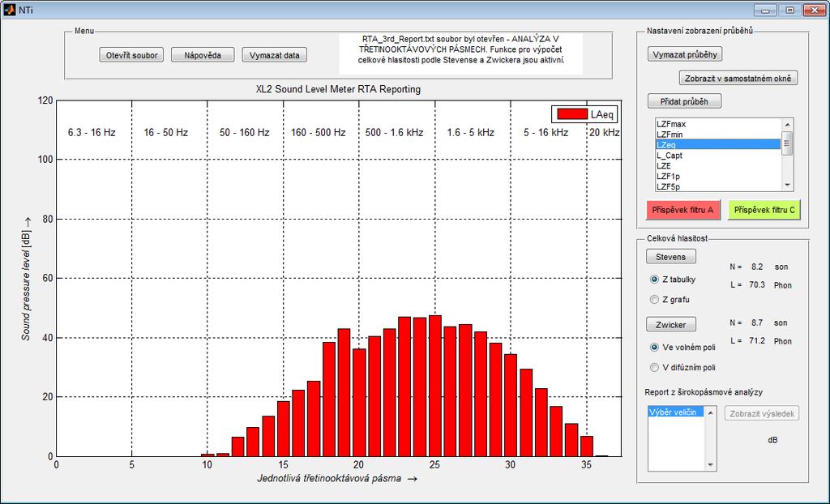Click the '50 - 160 Hz' band label
This screenshot has height=504, width=830.
tap(245, 132)
